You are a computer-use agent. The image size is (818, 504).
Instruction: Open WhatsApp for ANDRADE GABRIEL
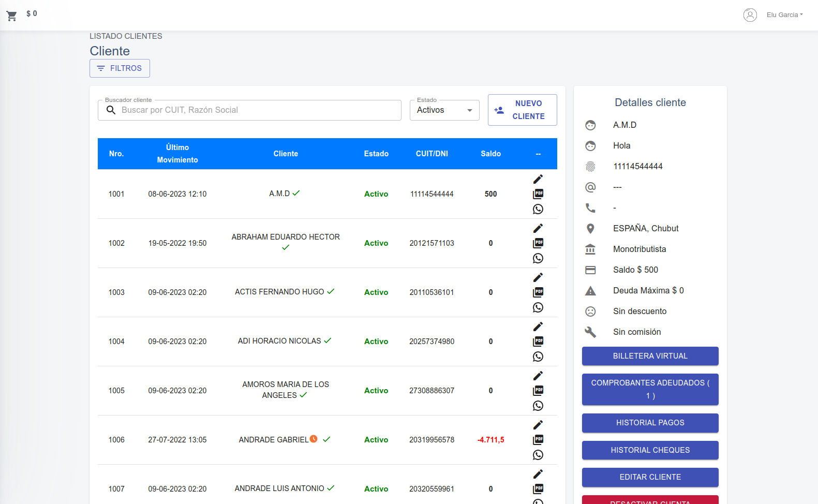538,455
